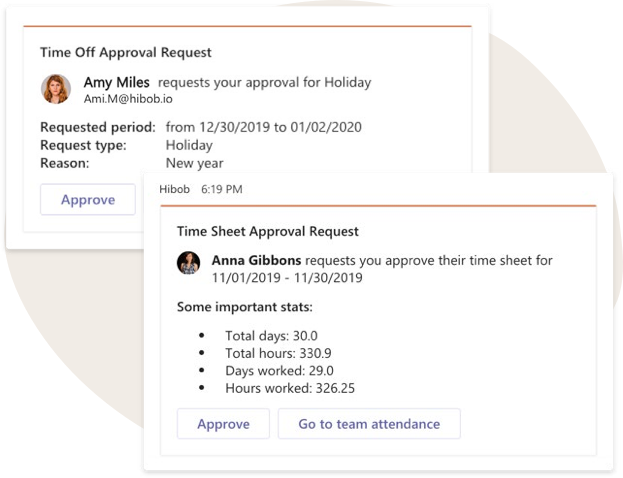Click the Some important stats heading
The width and height of the screenshot is (623, 478).
(x=245, y=307)
